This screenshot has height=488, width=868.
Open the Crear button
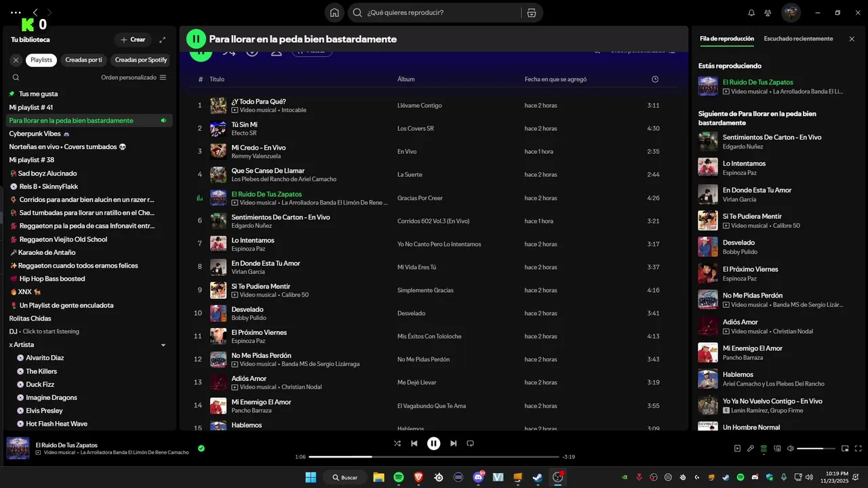133,39
